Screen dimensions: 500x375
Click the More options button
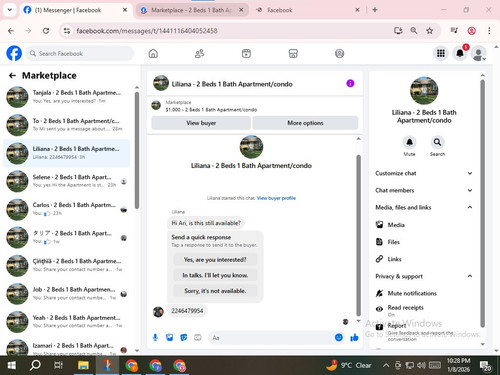[x=305, y=123]
